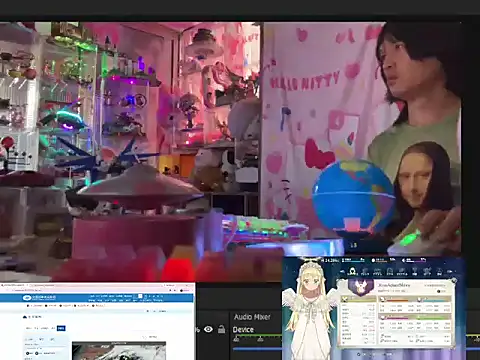Screen dimensions: 480x360
Task: Close the game character status panel
Action: [x=453, y=281]
